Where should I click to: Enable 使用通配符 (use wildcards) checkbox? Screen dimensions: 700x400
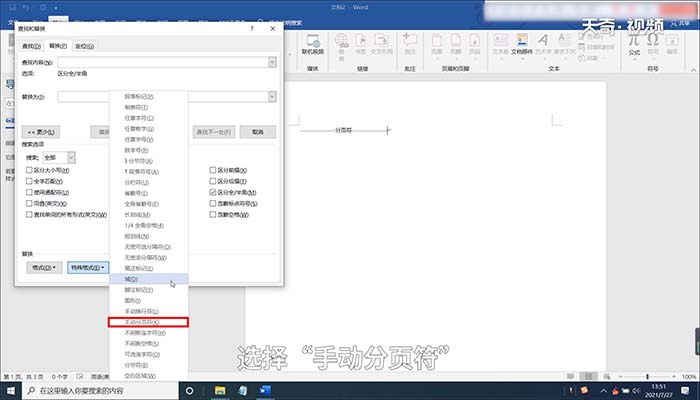(29, 192)
